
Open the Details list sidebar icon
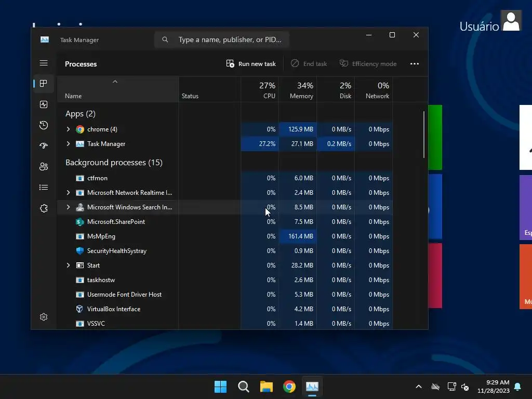coord(44,187)
